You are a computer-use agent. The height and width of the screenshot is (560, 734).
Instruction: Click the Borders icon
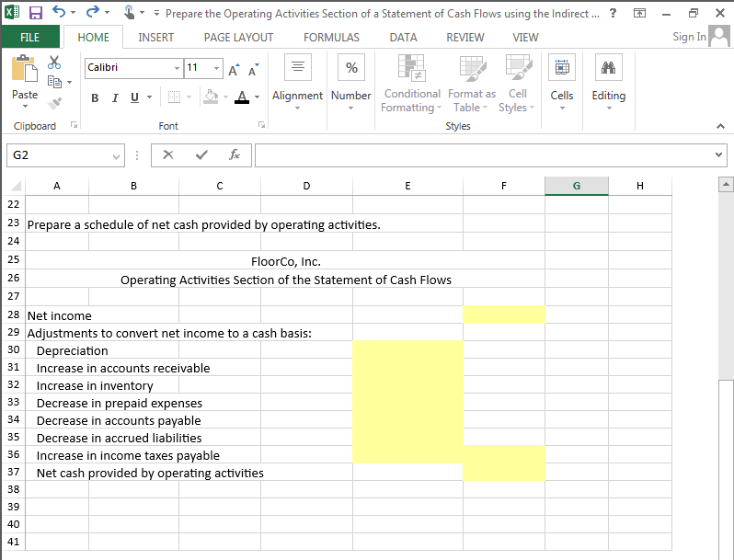(174, 97)
